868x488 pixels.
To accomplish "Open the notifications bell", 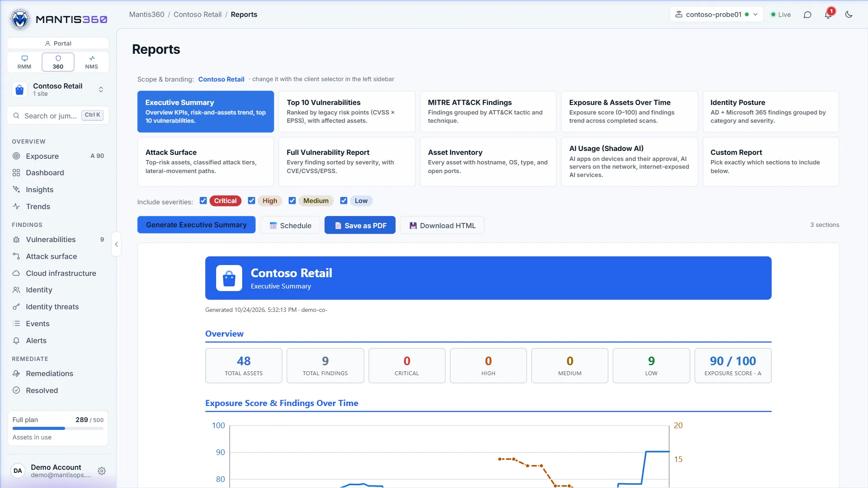I will 828,15.
